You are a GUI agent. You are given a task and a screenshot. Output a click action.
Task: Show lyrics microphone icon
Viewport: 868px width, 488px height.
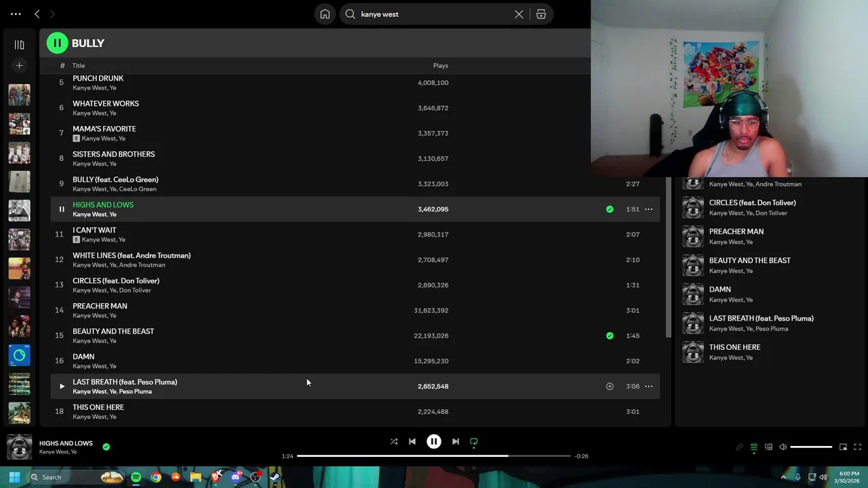[740, 447]
